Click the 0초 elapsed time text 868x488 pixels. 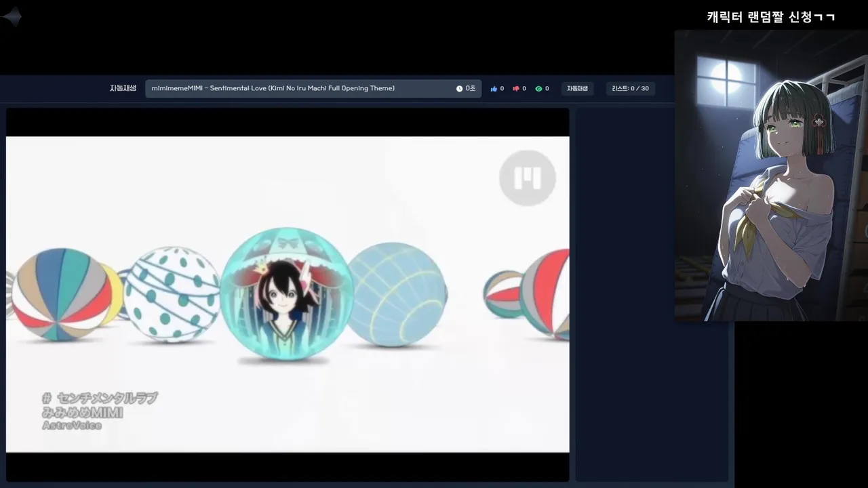coord(471,89)
